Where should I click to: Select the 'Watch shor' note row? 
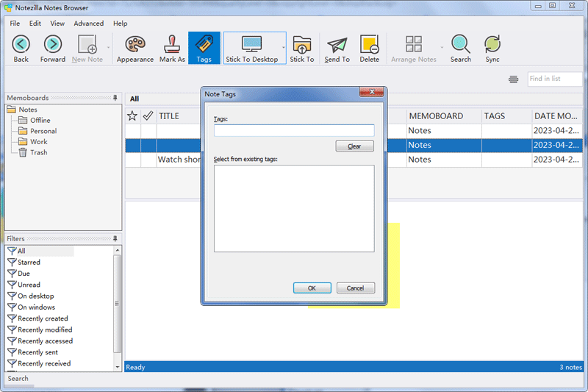179,160
